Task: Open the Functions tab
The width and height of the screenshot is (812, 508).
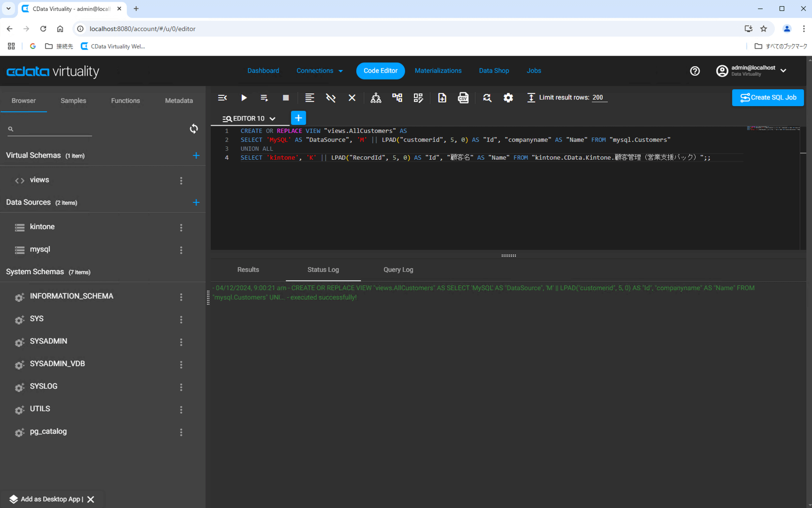Action: [125, 100]
